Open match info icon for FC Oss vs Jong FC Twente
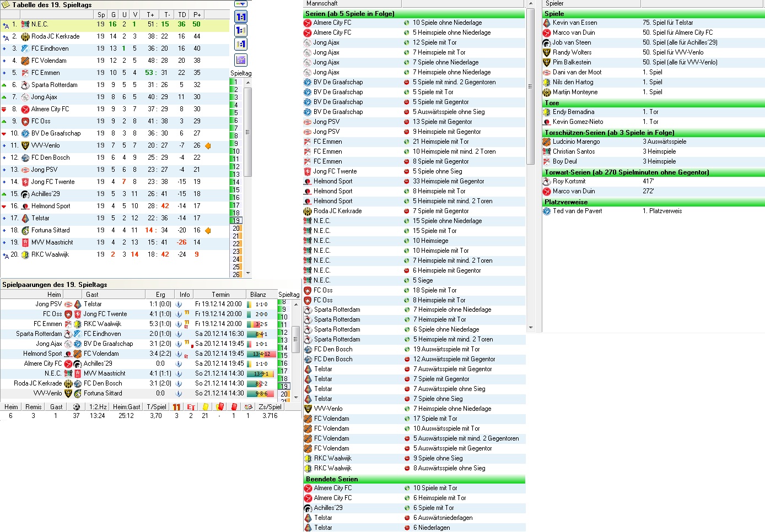 click(x=179, y=314)
